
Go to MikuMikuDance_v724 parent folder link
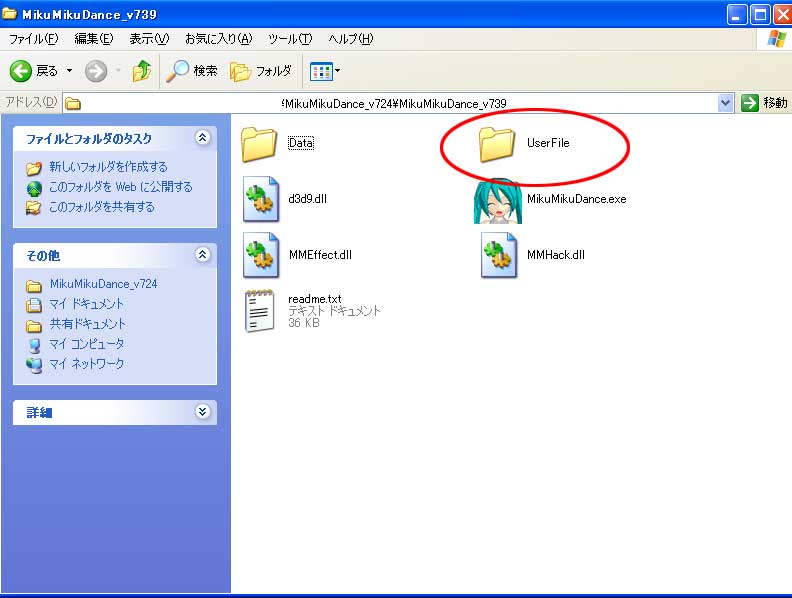104,284
